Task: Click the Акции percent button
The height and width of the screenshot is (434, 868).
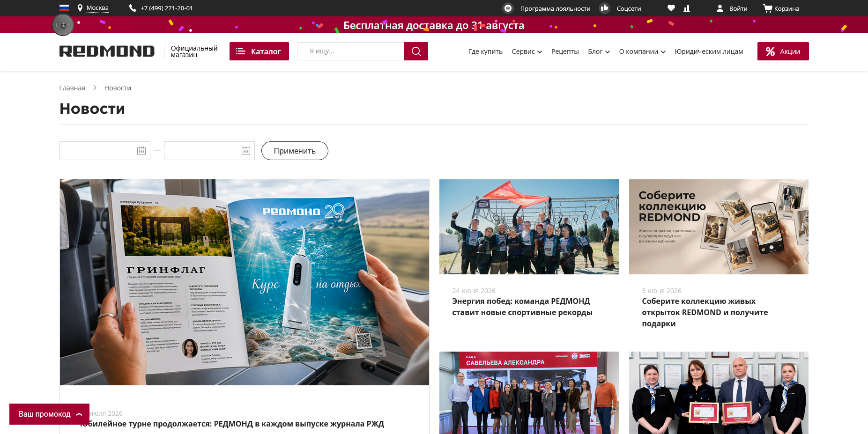Action: coord(783,51)
